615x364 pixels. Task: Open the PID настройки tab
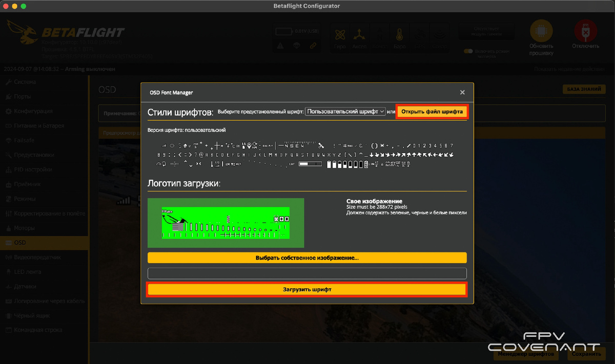point(44,169)
